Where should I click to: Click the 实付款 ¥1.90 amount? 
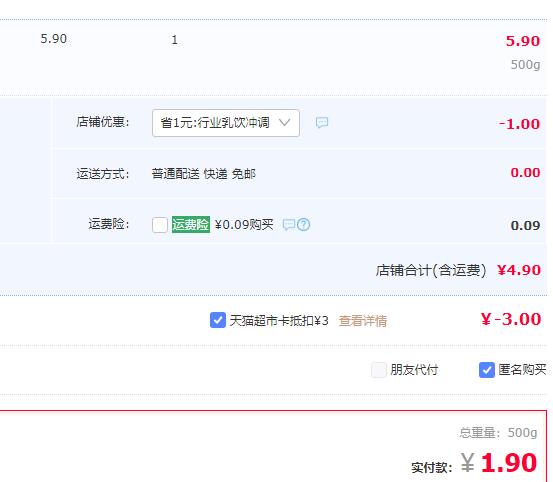pos(499,463)
